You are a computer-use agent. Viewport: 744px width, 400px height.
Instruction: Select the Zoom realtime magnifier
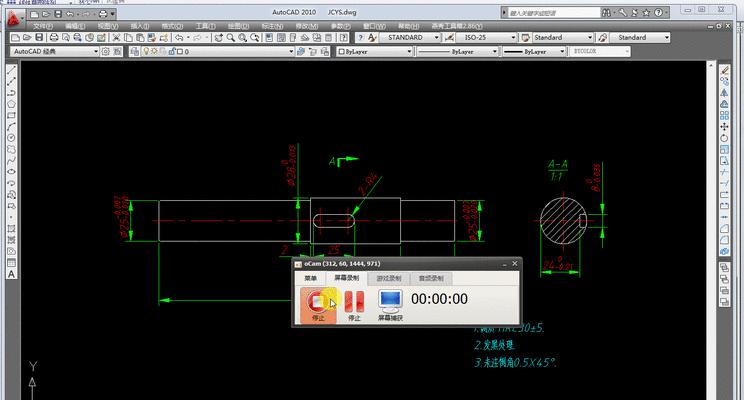[x=231, y=37]
